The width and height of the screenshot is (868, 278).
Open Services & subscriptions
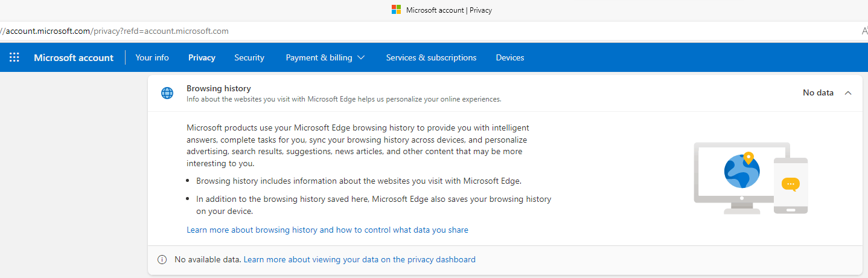[431, 57]
